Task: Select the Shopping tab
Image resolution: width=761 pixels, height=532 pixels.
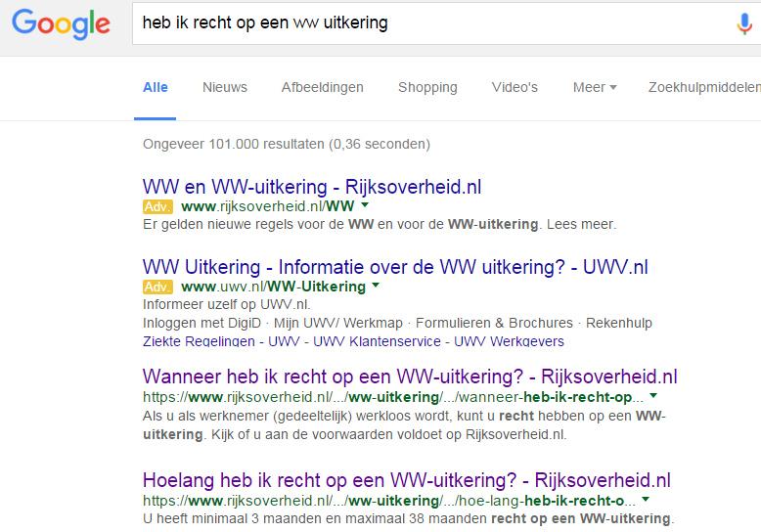Action: point(427,87)
